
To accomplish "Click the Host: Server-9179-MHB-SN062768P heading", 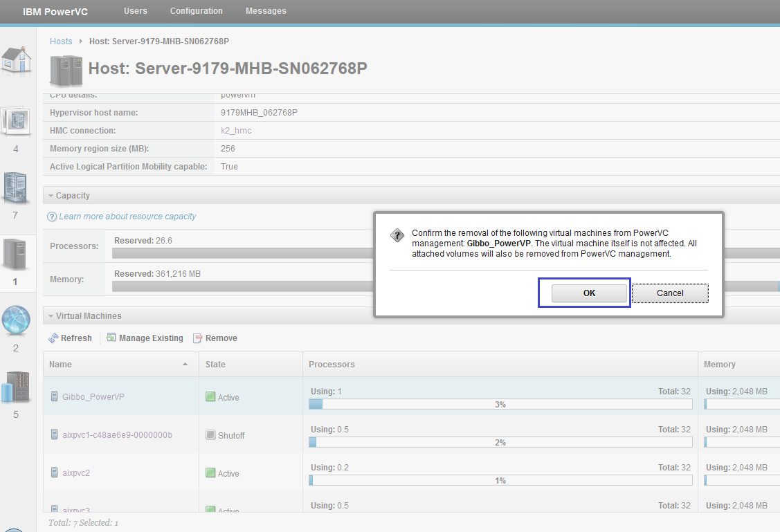I will pos(228,68).
